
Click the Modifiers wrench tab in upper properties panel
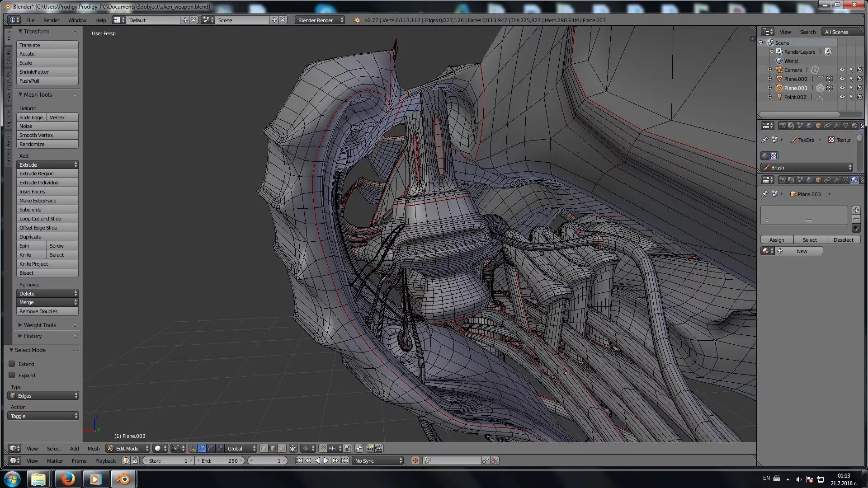[x=836, y=126]
